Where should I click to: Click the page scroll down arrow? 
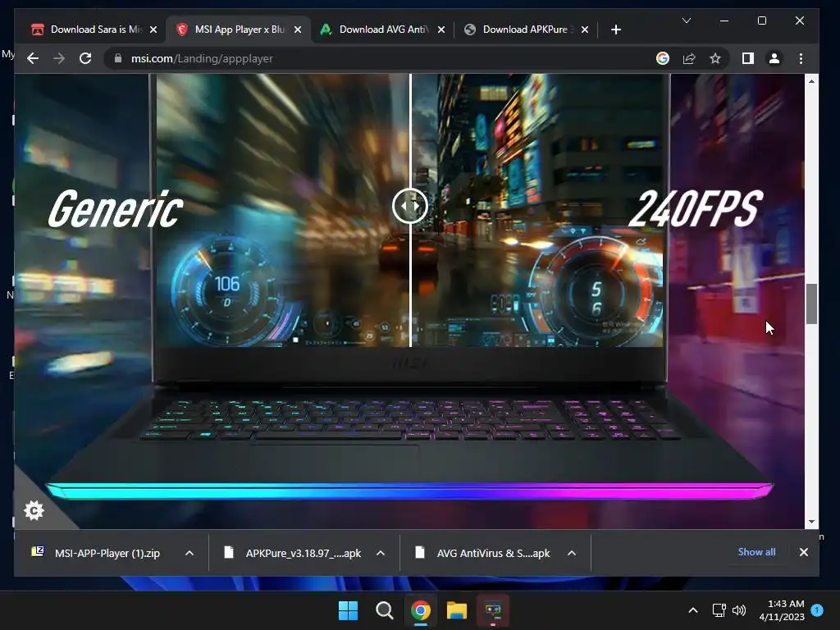[x=811, y=521]
